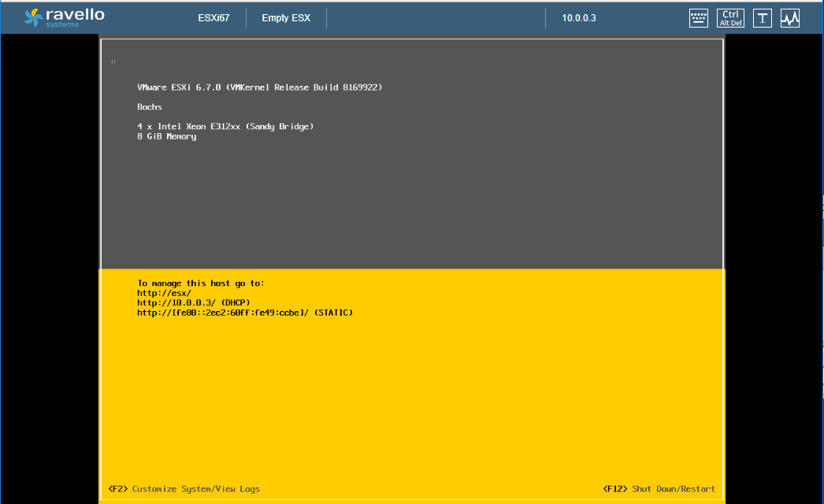
Task: Click the http://esx/ management URL
Action: [x=164, y=293]
